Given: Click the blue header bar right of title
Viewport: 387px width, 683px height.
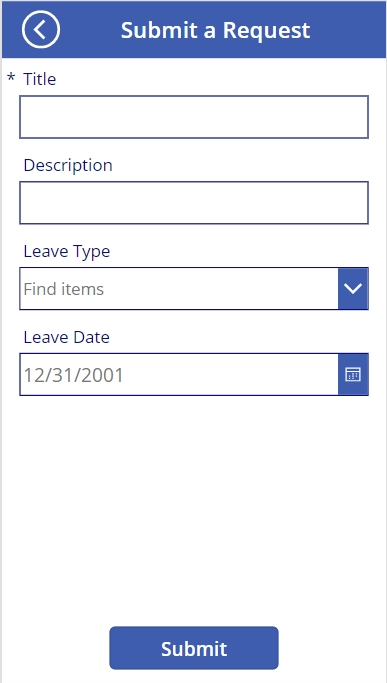Looking at the screenshot, I should pyautogui.click(x=349, y=30).
